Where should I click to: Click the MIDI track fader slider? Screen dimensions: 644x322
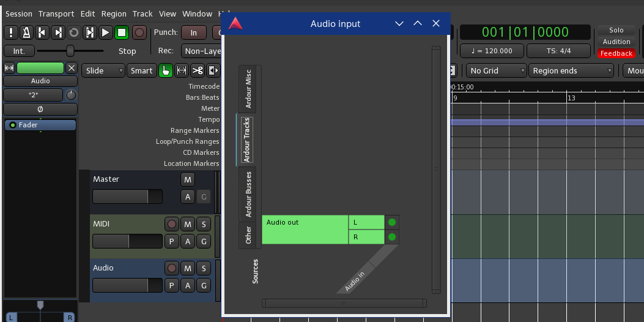point(127,241)
